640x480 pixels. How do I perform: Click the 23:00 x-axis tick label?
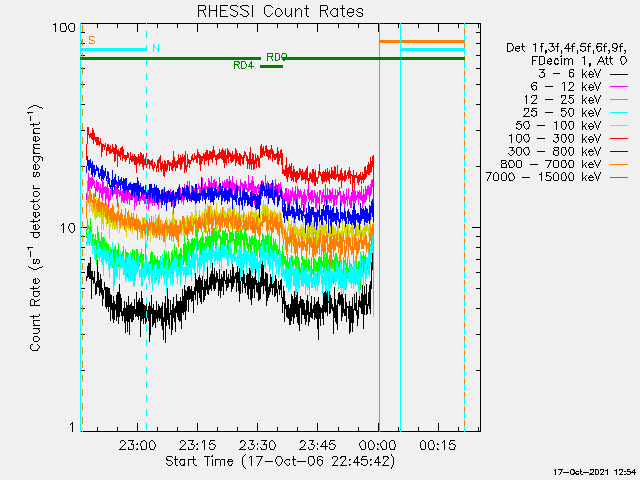(138, 445)
